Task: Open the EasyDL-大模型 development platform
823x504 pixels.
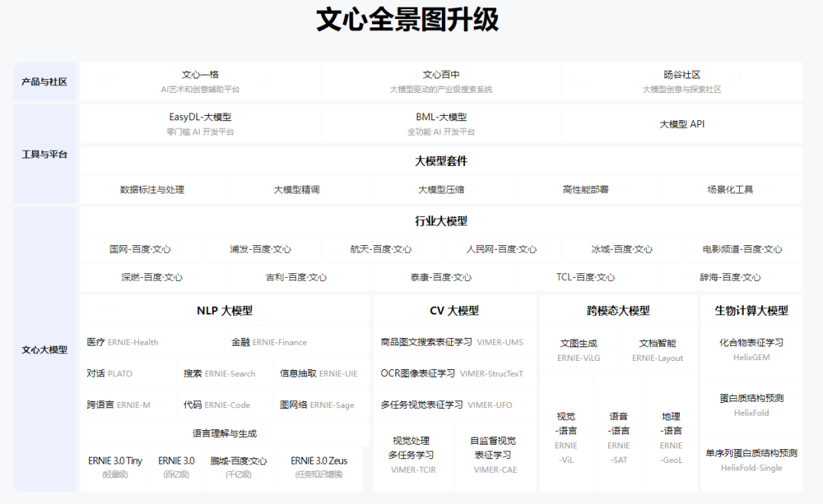Action: click(200, 124)
